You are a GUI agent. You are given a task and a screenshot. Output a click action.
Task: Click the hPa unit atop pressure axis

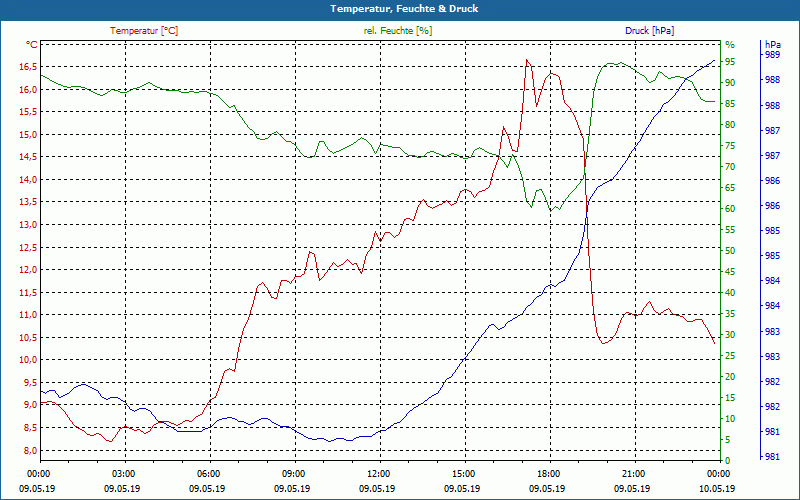tap(772, 45)
